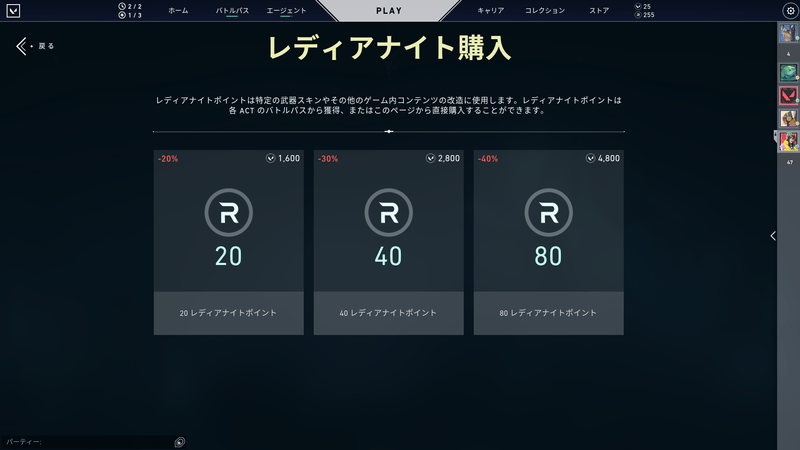800x450 pixels.
Task: Click the Valorant logo icon in the top-left corner
Action: pyautogui.click(x=13, y=11)
